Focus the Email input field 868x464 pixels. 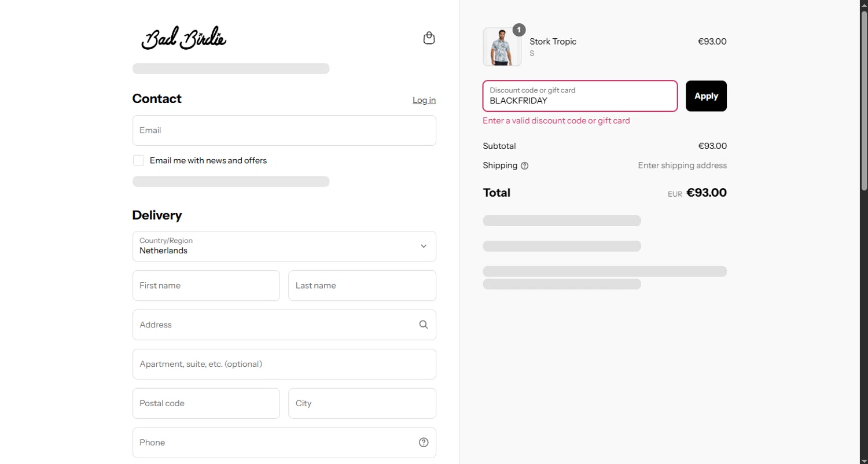click(x=284, y=130)
